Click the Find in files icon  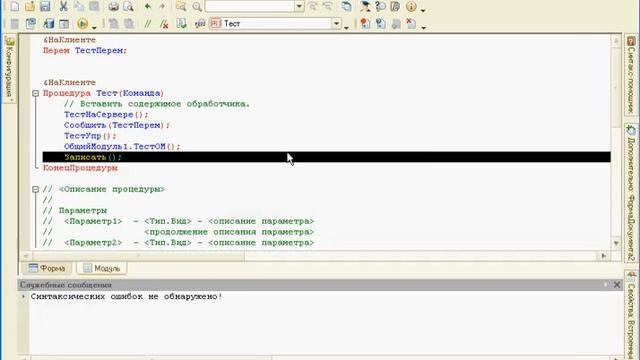pyautogui.click(x=181, y=6)
